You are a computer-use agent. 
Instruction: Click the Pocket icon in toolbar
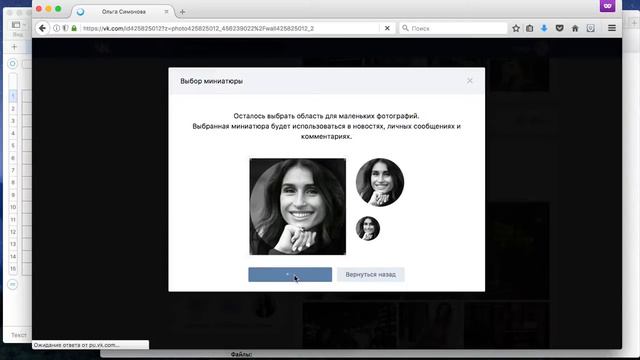tap(560, 28)
